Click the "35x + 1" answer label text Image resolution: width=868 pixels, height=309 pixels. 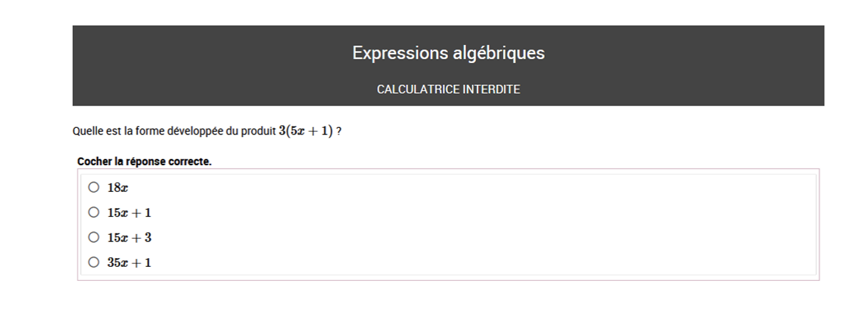pyautogui.click(x=129, y=262)
